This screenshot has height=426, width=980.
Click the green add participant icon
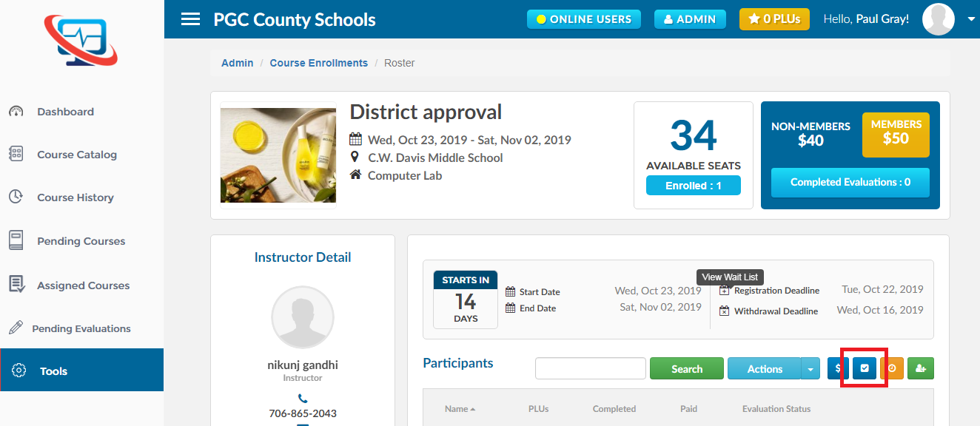(x=921, y=368)
